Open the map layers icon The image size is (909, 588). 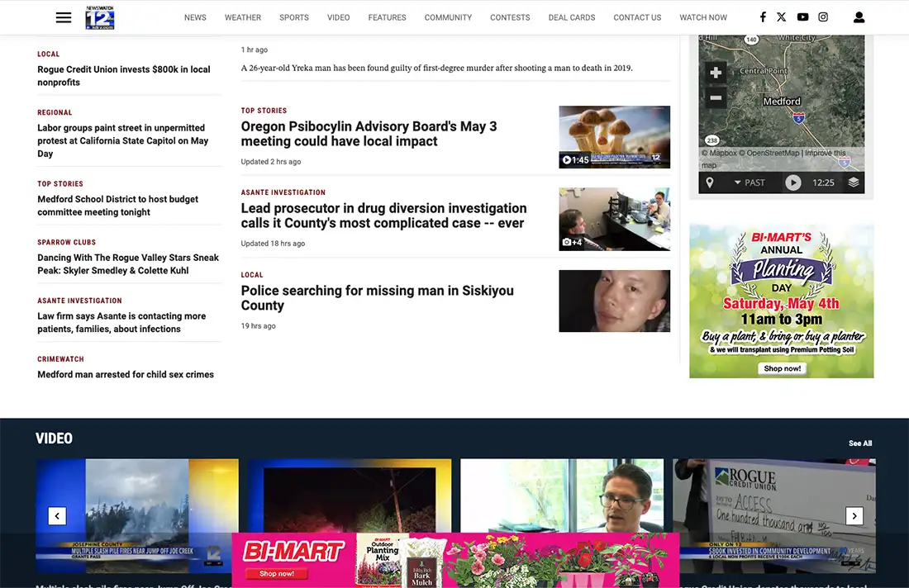click(854, 183)
